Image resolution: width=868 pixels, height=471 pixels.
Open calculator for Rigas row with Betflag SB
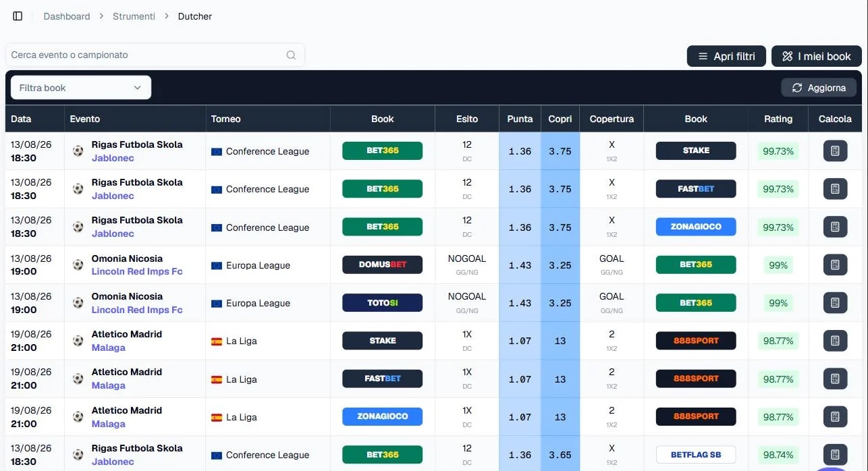pos(835,455)
